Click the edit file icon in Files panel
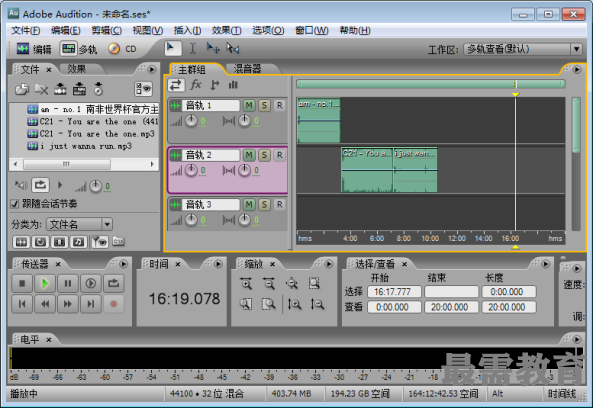 pos(79,89)
